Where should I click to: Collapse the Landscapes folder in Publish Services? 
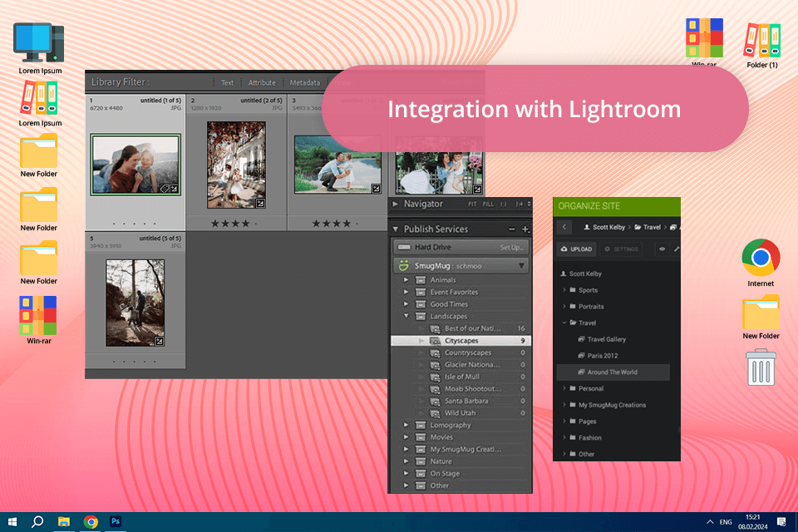click(406, 317)
